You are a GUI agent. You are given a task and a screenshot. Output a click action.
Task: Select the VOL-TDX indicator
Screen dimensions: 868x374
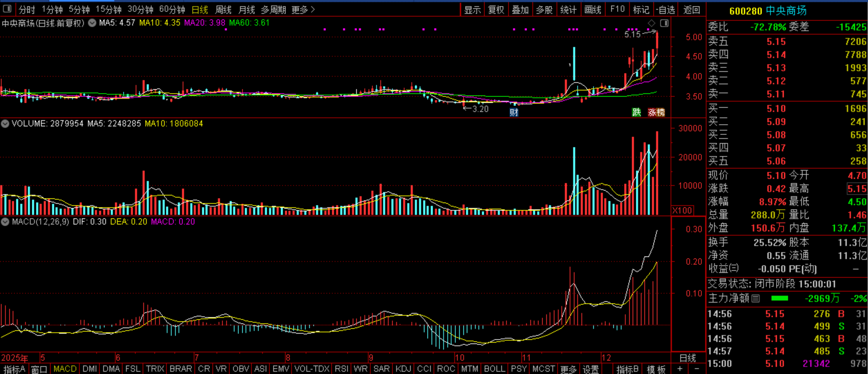pos(312,369)
